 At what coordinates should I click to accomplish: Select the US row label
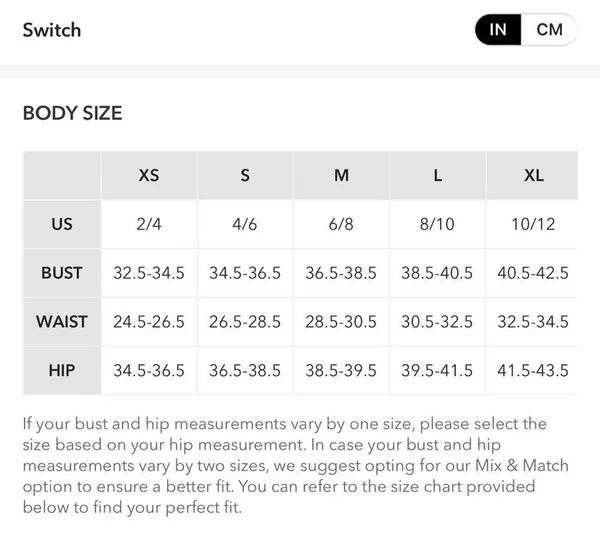point(62,224)
